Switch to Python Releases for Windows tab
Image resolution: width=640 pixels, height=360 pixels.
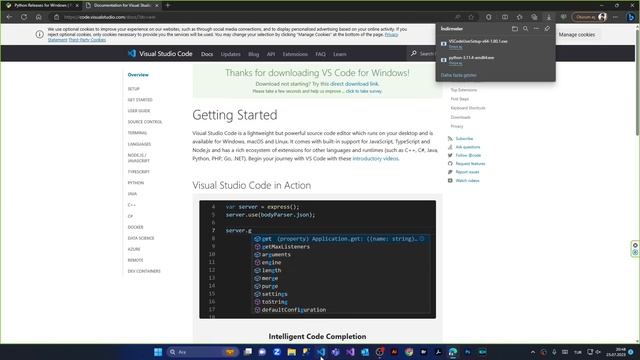pyautogui.click(x=41, y=6)
